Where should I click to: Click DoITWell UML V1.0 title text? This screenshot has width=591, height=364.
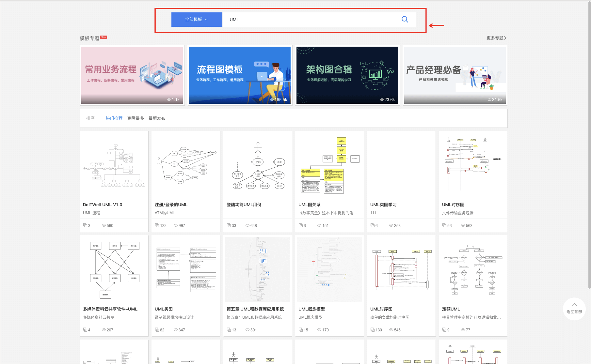(x=103, y=205)
